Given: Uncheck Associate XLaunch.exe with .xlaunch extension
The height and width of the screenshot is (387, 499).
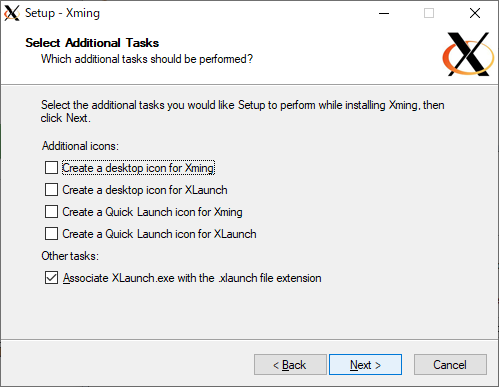Looking at the screenshot, I should [51, 278].
